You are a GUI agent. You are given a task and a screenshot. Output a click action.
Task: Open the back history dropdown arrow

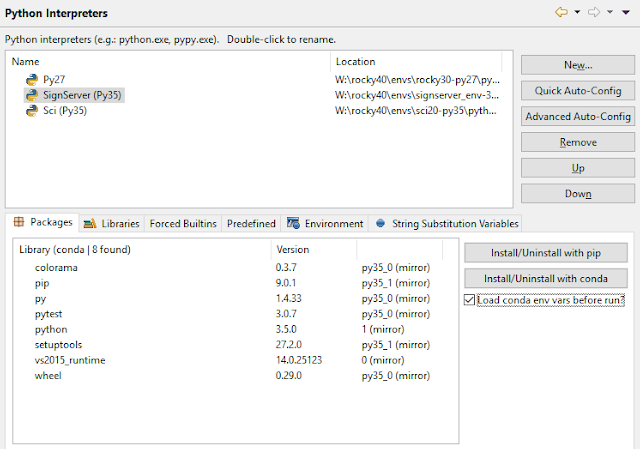click(x=577, y=12)
